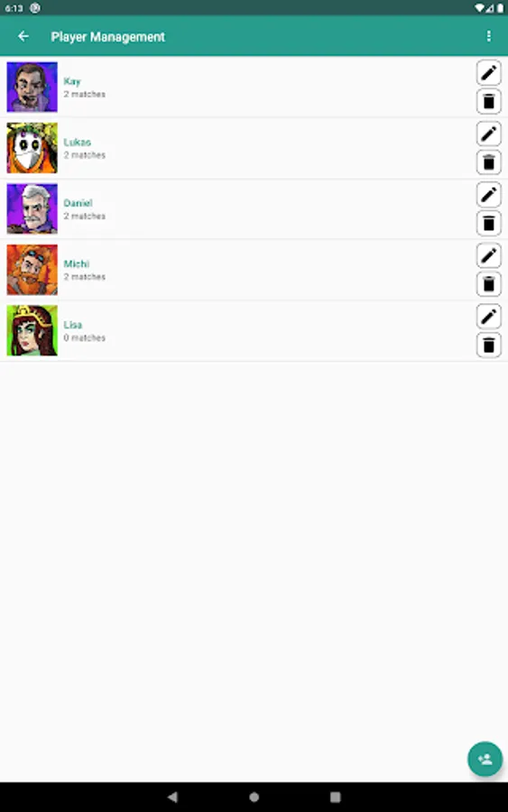Tap Android home navigation button
508x812 pixels.
254,797
